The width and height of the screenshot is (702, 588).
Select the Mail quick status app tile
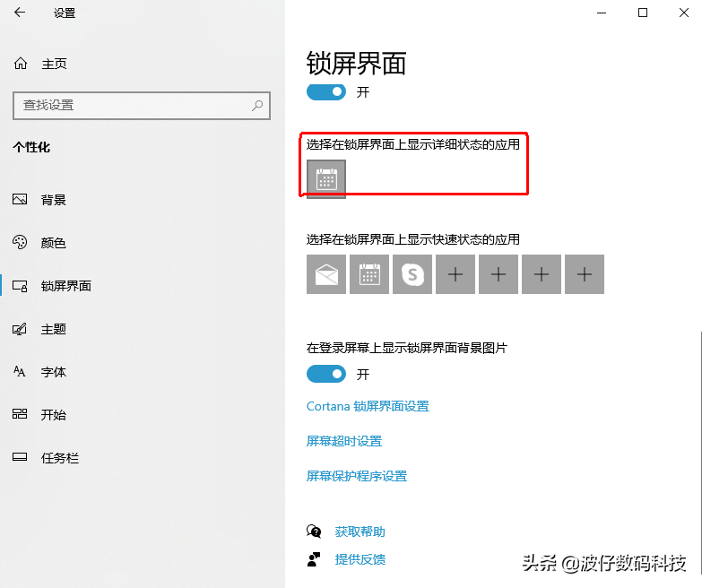point(326,274)
